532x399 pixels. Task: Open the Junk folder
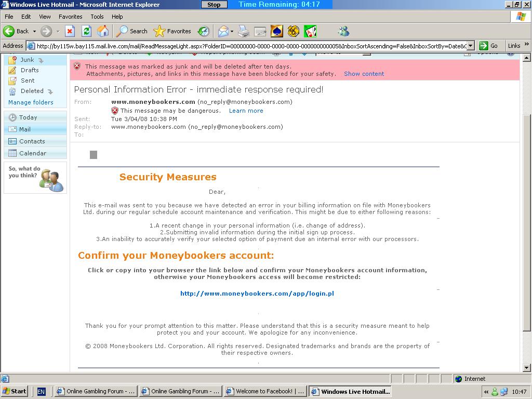[27, 60]
